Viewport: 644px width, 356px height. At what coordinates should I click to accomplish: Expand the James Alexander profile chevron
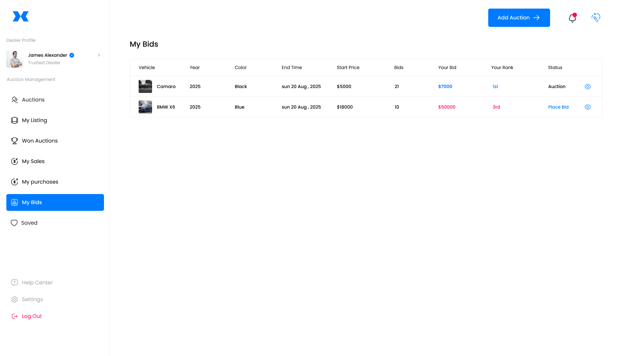point(99,55)
